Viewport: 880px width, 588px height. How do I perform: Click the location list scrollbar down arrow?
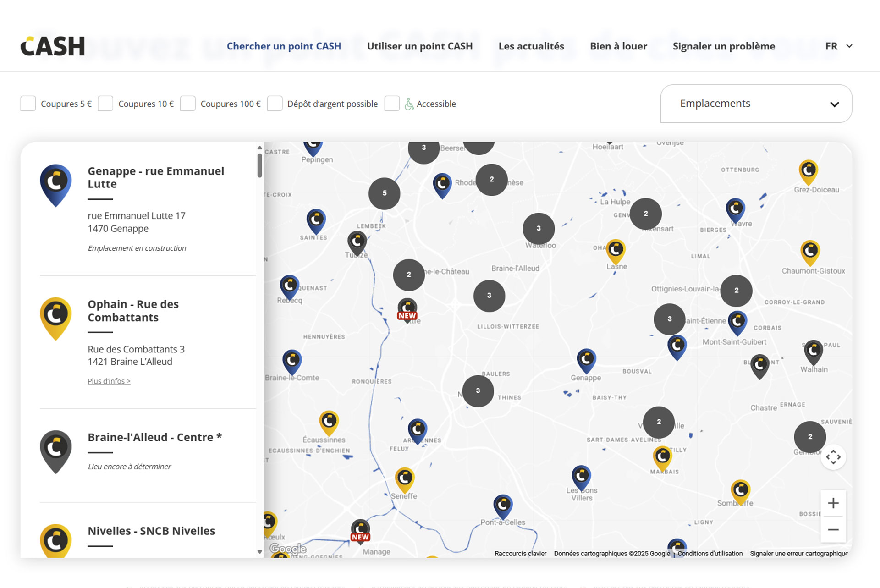tap(260, 552)
